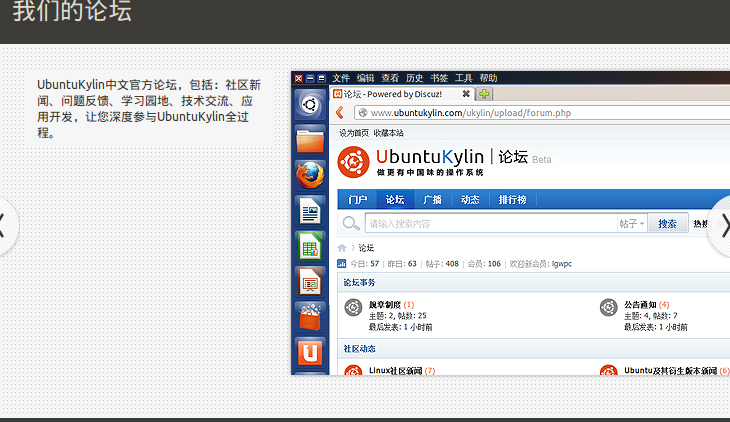Viewport: 730px width, 422px height.
Task: Focus the ubuntukylin.com address bar
Action: pyautogui.click(x=542, y=113)
